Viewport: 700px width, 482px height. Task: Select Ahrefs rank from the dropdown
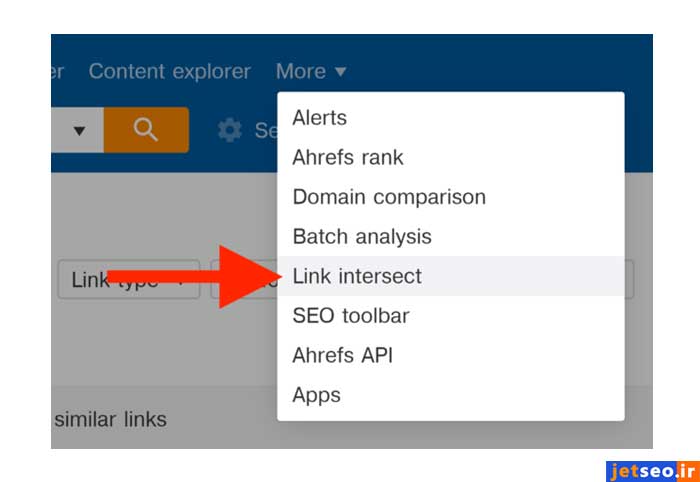[450, 157]
